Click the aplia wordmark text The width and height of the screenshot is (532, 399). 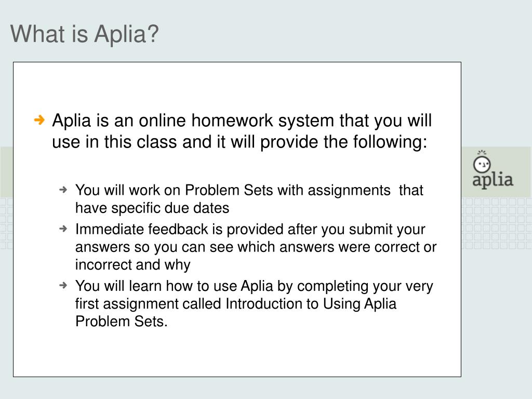(493, 179)
